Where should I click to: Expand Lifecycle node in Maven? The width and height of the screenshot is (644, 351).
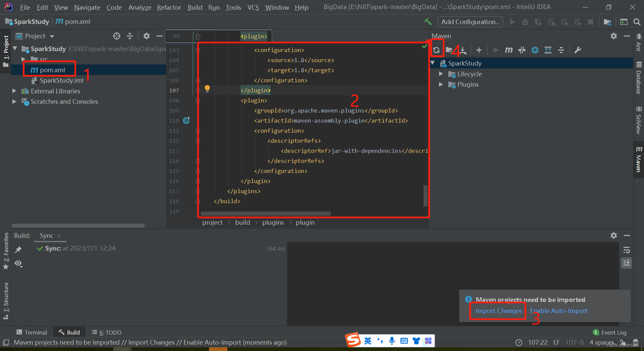tap(441, 74)
